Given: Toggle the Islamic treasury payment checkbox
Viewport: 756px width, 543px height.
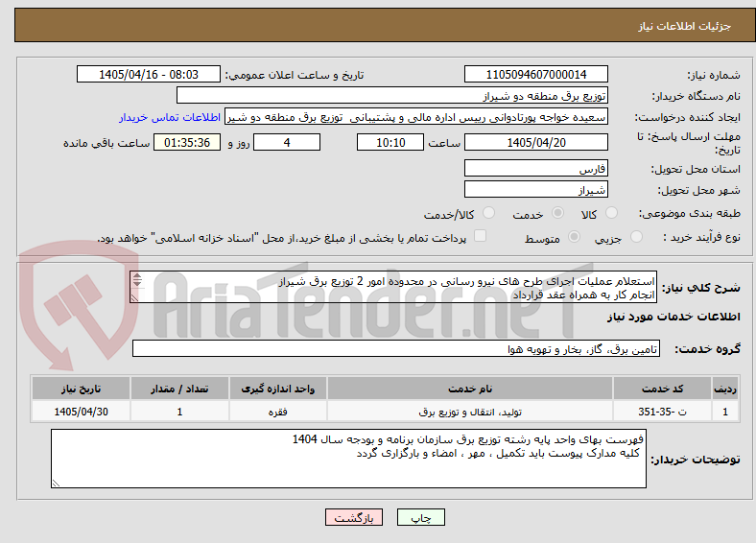Looking at the screenshot, I should (481, 235).
